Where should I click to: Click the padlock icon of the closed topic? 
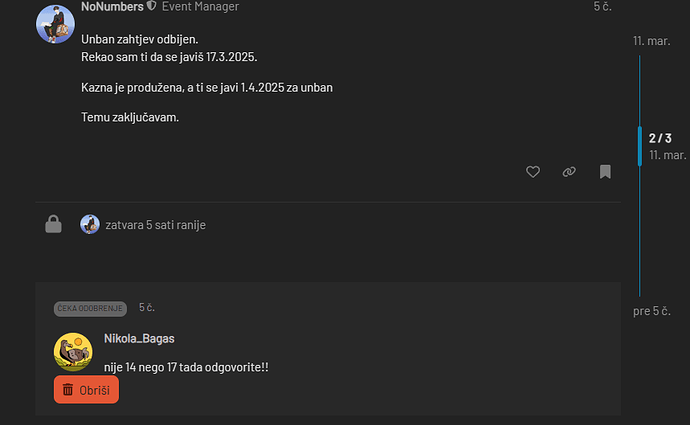pos(53,224)
